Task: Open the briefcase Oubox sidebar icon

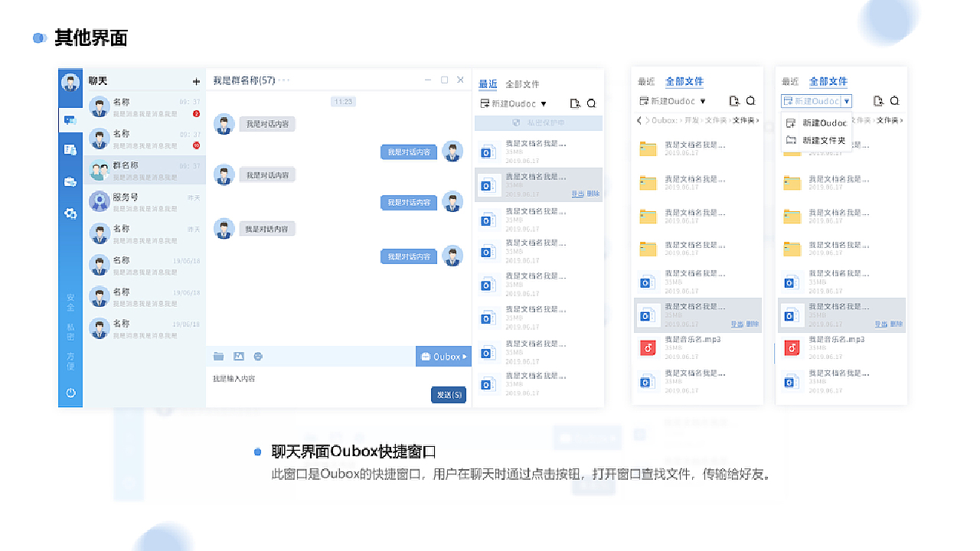Action: (70, 182)
